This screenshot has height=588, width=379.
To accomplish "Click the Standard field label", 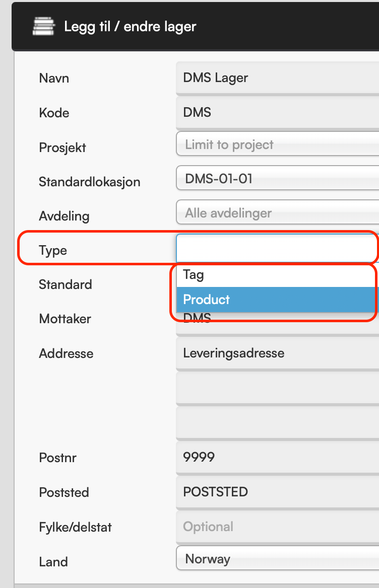I will pyautogui.click(x=65, y=284).
